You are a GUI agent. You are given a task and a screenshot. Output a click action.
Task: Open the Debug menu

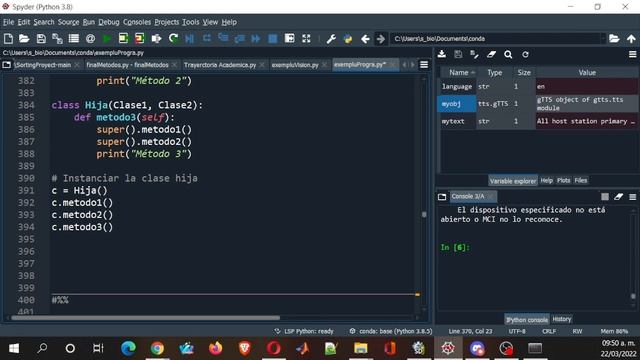(x=109, y=22)
